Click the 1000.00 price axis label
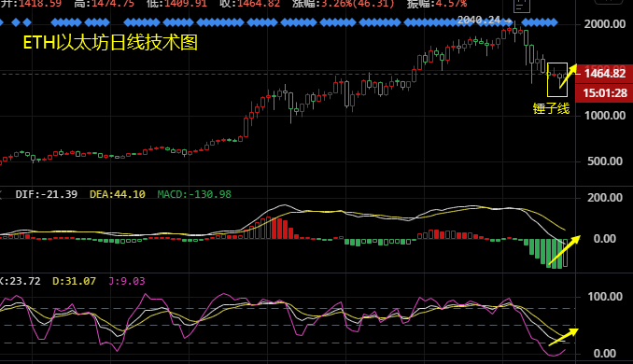The image size is (633, 364). coord(605,116)
